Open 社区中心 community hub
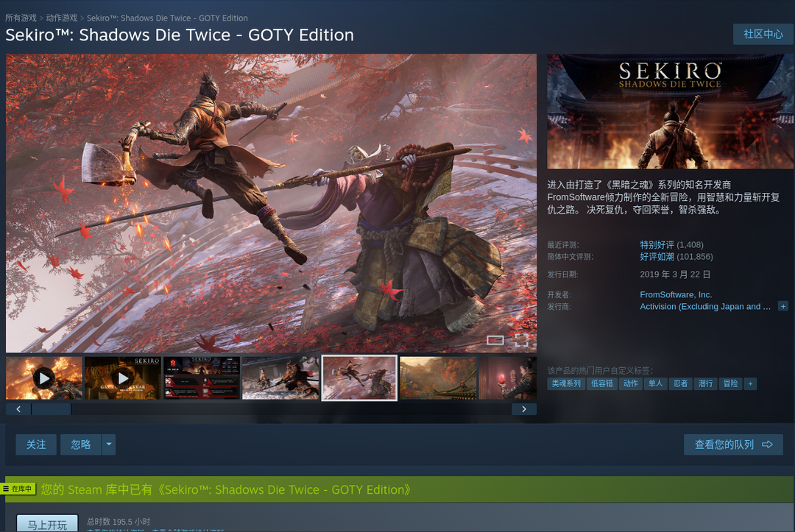The width and height of the screenshot is (795, 532). click(763, 34)
